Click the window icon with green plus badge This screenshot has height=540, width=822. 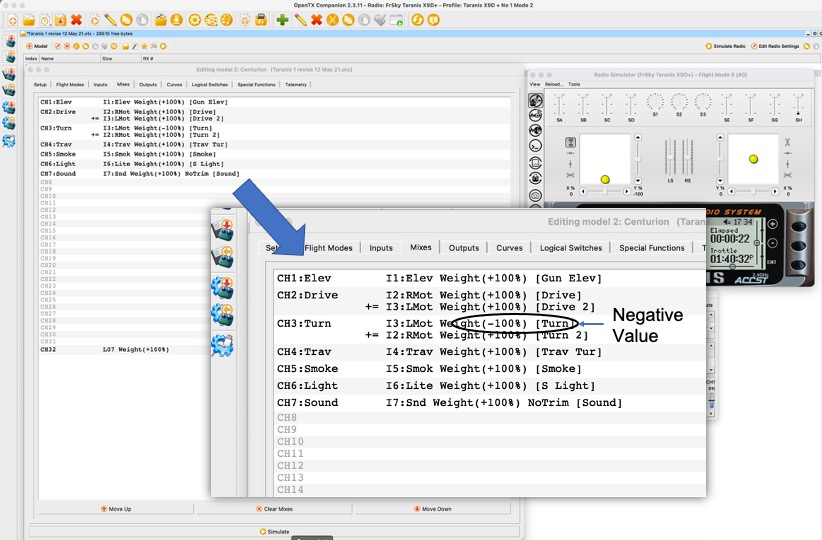click(397, 20)
